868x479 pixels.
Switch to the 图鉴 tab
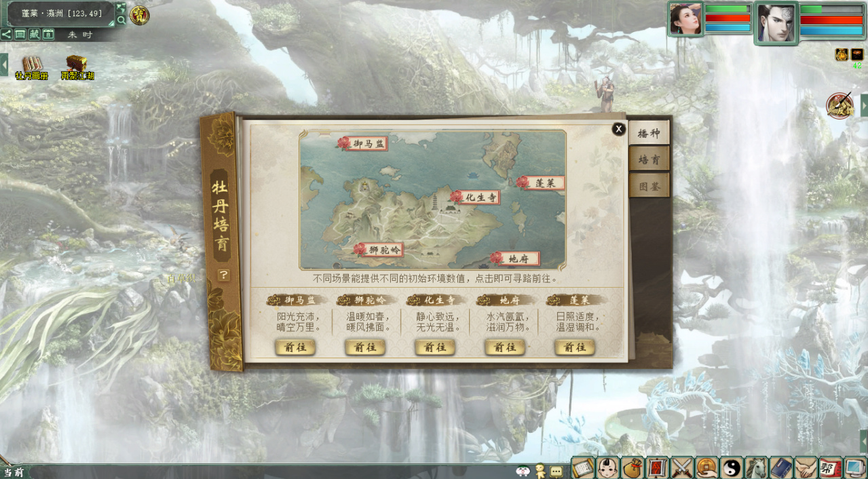(x=649, y=185)
